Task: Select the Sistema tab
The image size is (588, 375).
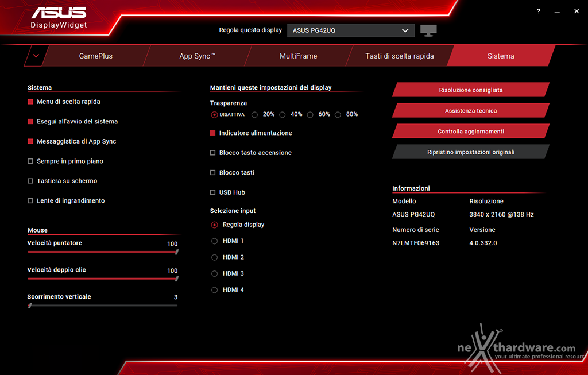Action: coord(501,56)
